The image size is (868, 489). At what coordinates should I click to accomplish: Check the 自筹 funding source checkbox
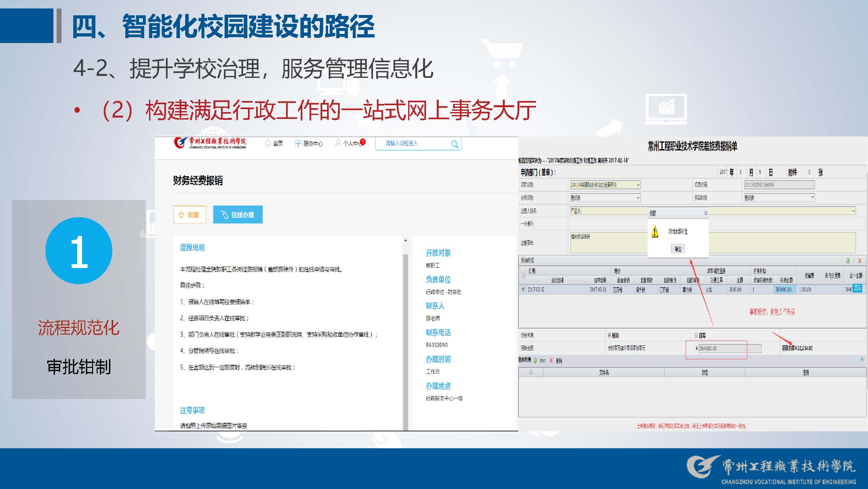696,335
